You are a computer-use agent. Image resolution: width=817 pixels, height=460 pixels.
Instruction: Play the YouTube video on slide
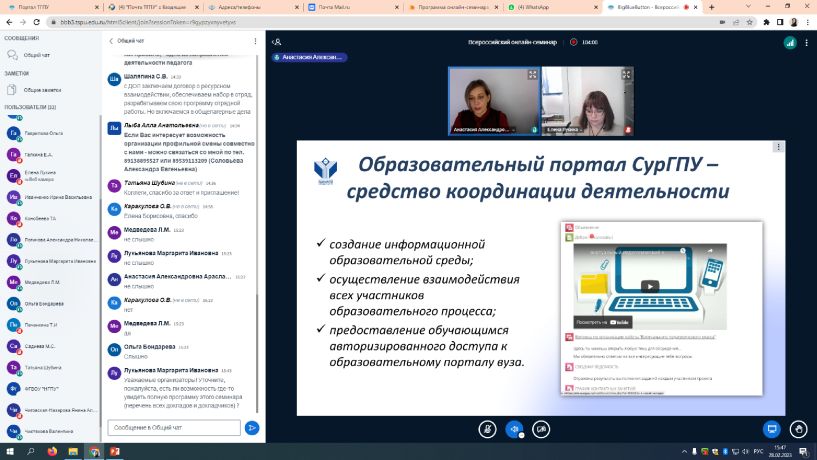point(649,286)
